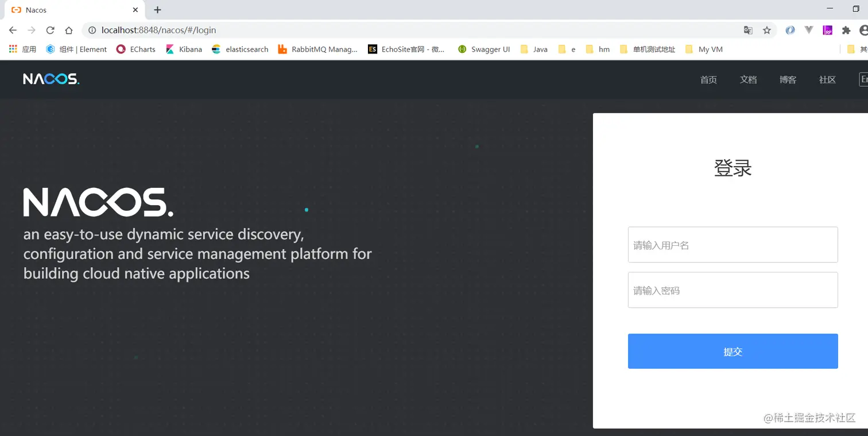Open the browser home page

(69, 30)
